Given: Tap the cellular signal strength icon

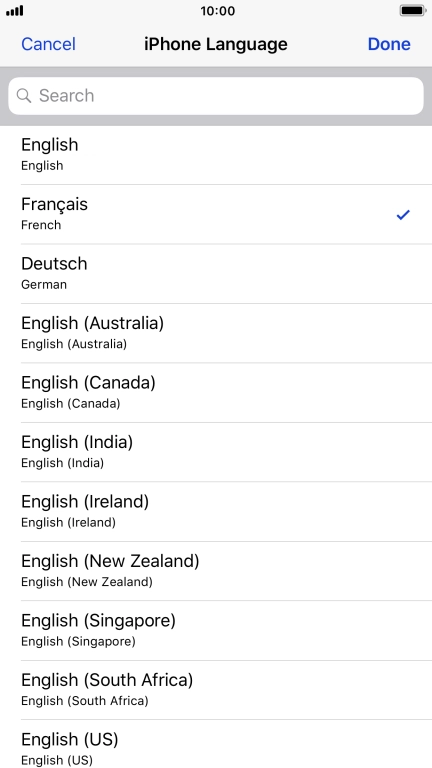Looking at the screenshot, I should 15,11.
